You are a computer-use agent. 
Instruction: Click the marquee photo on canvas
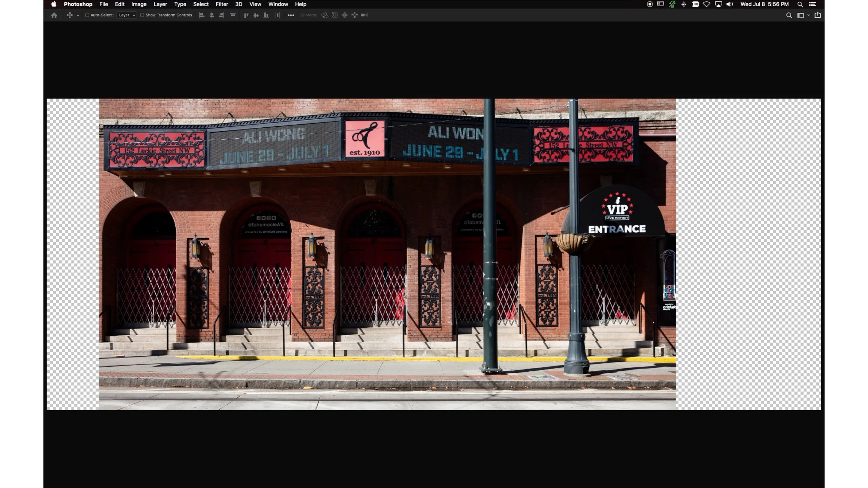[387, 254]
